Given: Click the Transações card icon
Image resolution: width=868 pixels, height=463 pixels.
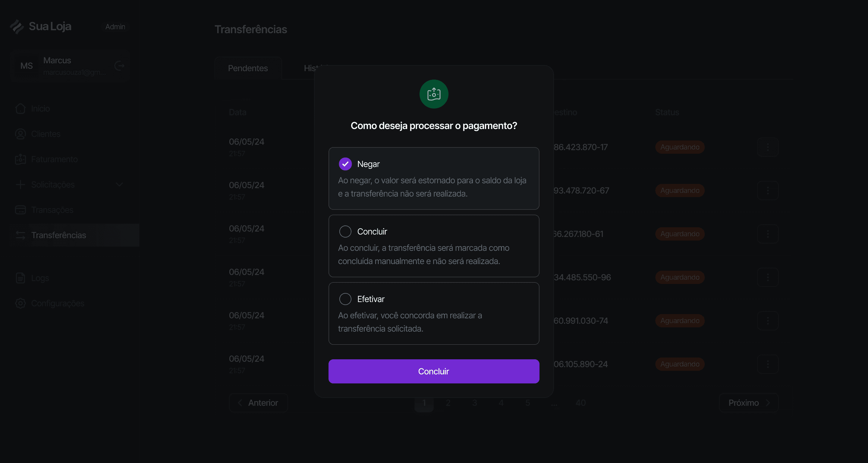Looking at the screenshot, I should 20,209.
